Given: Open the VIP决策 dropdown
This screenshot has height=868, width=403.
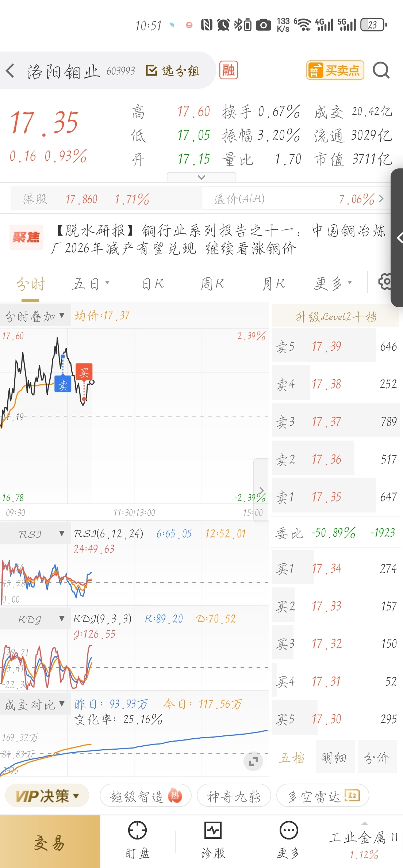Looking at the screenshot, I should click(x=47, y=795).
